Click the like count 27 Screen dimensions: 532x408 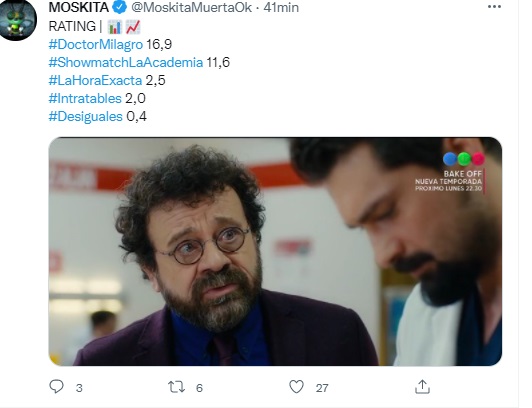pyautogui.click(x=322, y=388)
